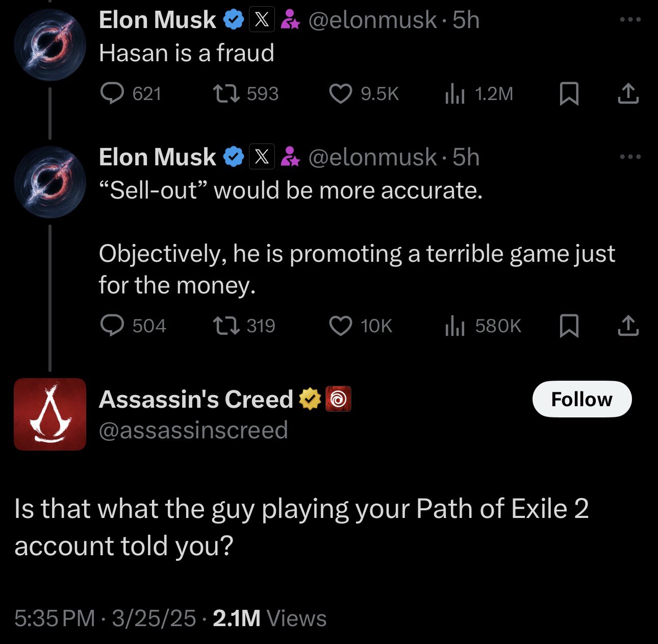Screen dimensions: 658x644
Task: Open more options for second Elon Musk post
Action: 630,157
